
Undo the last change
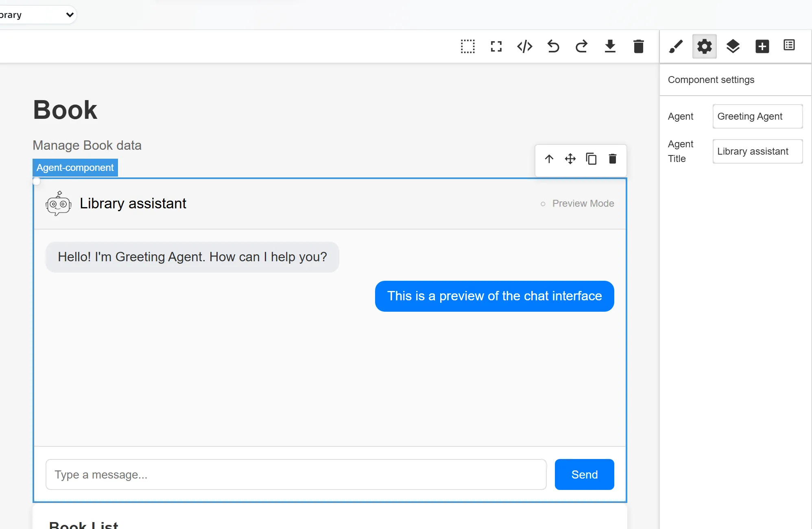(553, 46)
